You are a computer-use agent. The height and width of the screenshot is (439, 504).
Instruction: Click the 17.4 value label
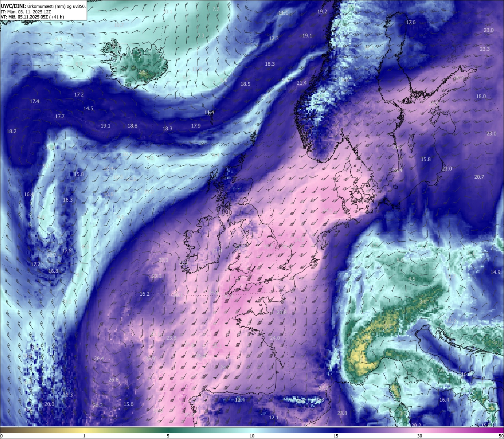34,102
